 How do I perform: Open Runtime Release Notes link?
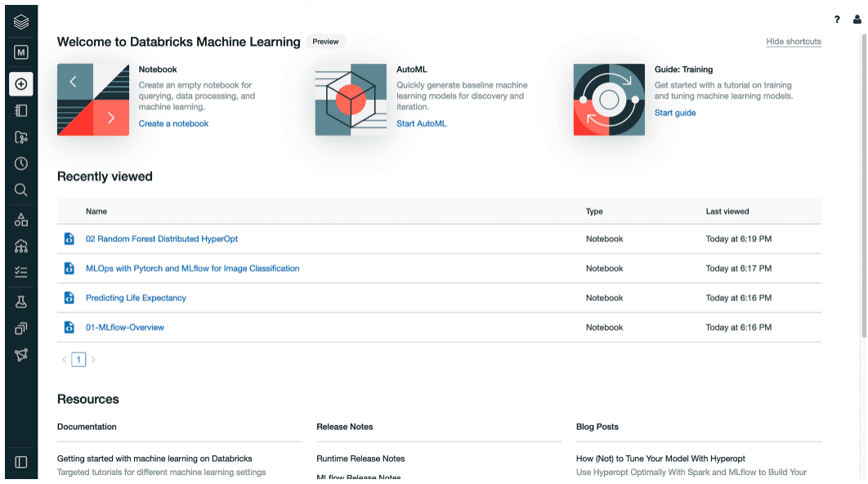[x=360, y=459]
